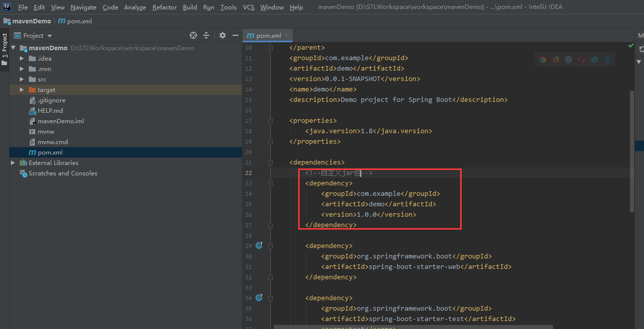Open the Help menu
The height and width of the screenshot is (329, 644).
click(x=296, y=7)
